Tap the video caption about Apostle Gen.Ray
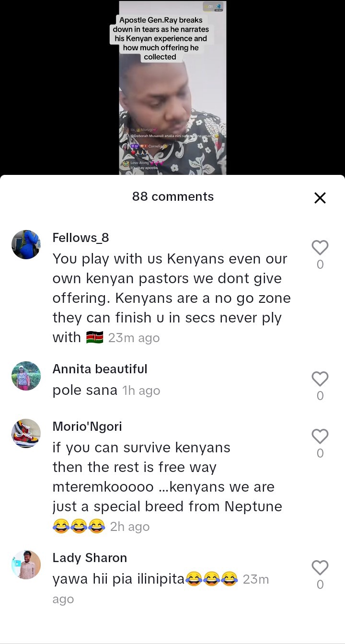The image size is (345, 644). [160, 38]
